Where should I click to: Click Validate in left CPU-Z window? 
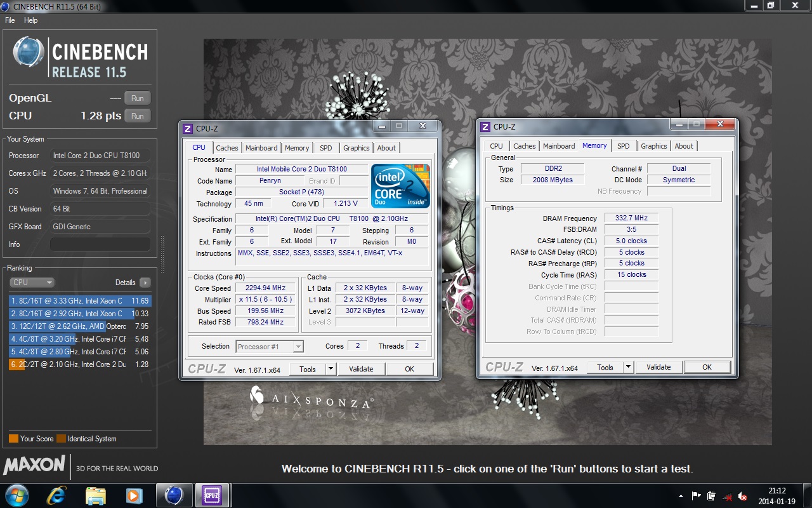[x=361, y=369]
